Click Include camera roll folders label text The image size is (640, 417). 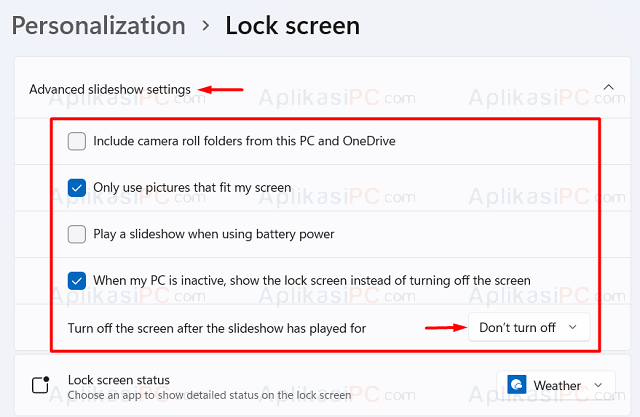click(x=244, y=141)
